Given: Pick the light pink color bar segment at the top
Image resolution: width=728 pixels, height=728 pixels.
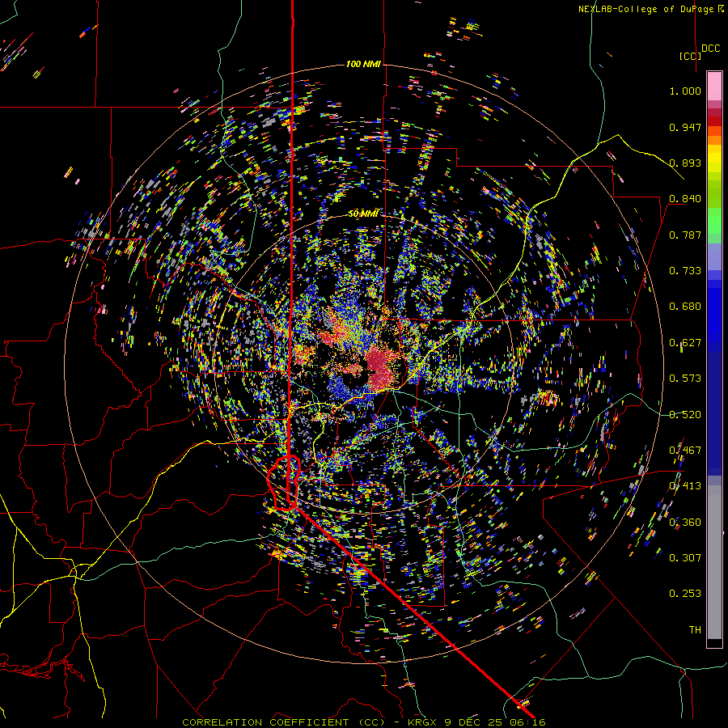Looking at the screenshot, I should pos(714,87).
